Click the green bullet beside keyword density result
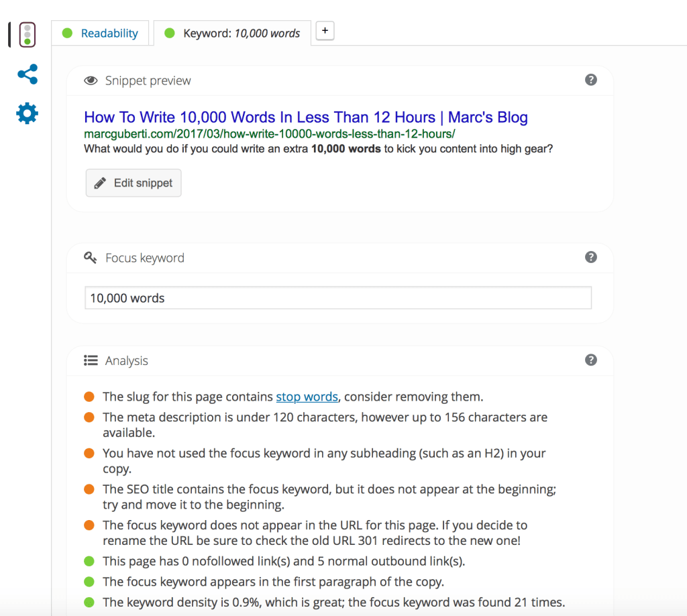This screenshot has height=616, width=687. (89, 602)
